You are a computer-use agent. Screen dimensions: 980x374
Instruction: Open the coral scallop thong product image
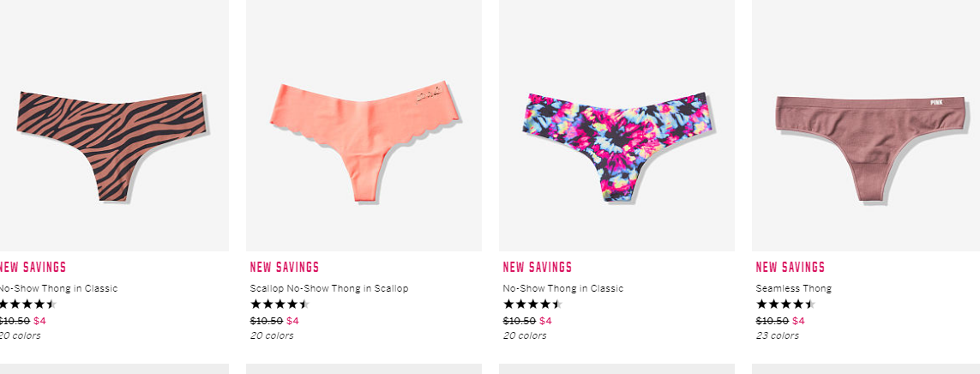(364, 125)
